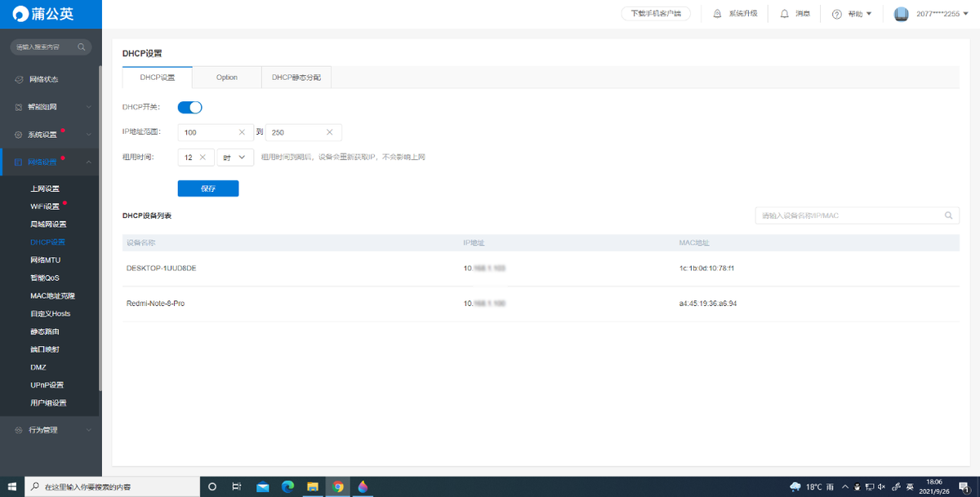Open the Windows Start menu
The image size is (980, 497).
pos(12,486)
